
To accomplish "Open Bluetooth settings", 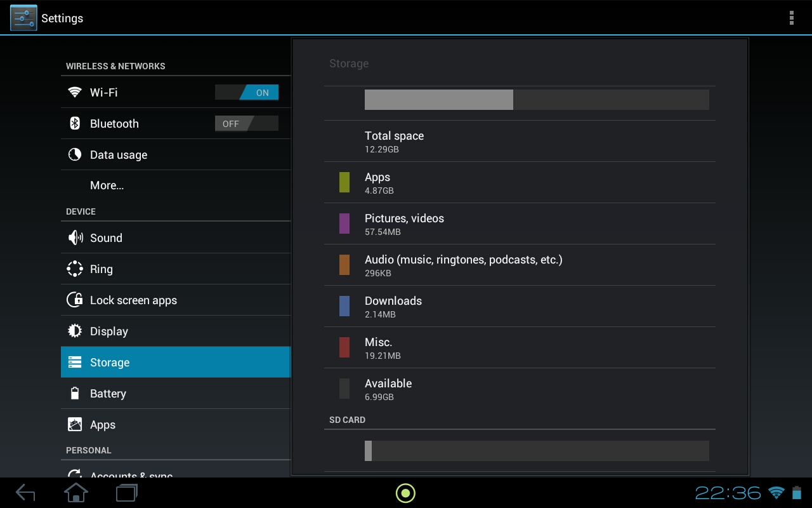I will (x=176, y=123).
